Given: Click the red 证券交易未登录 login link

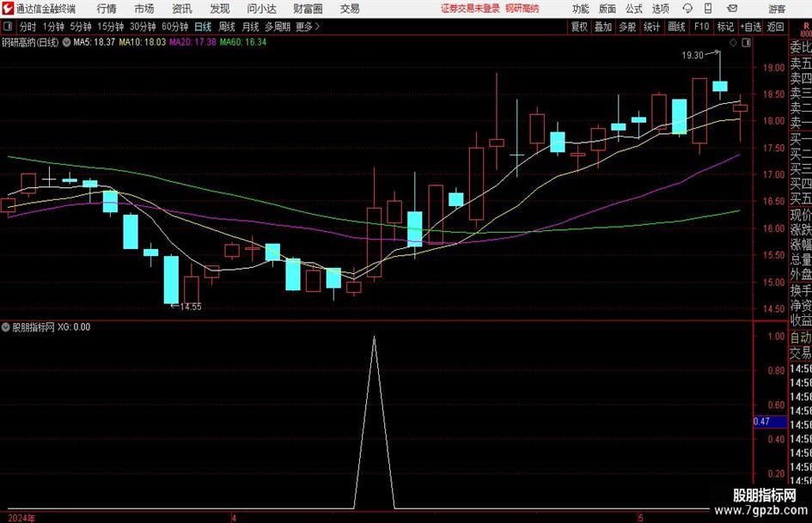Looking at the screenshot, I should point(470,9).
